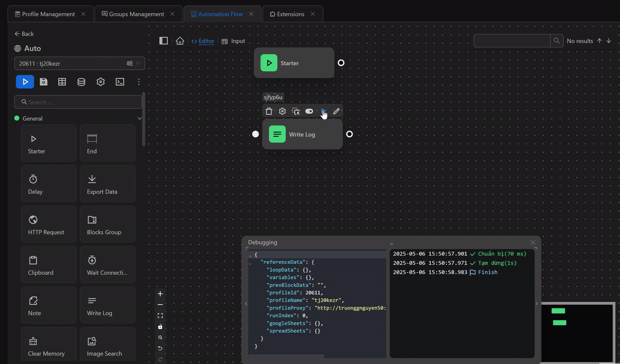Toggle the side panel layout icon
The width and height of the screenshot is (620, 364).
[x=163, y=40]
